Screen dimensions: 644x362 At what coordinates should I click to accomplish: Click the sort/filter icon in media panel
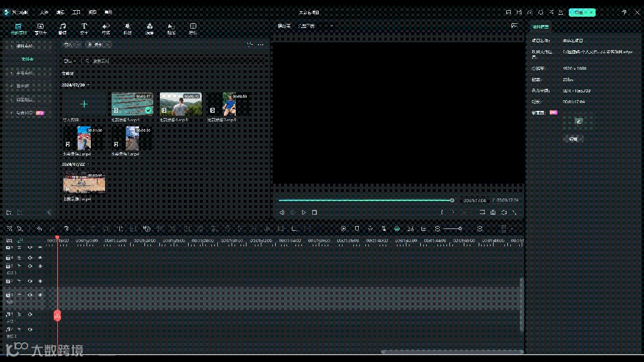(x=249, y=44)
